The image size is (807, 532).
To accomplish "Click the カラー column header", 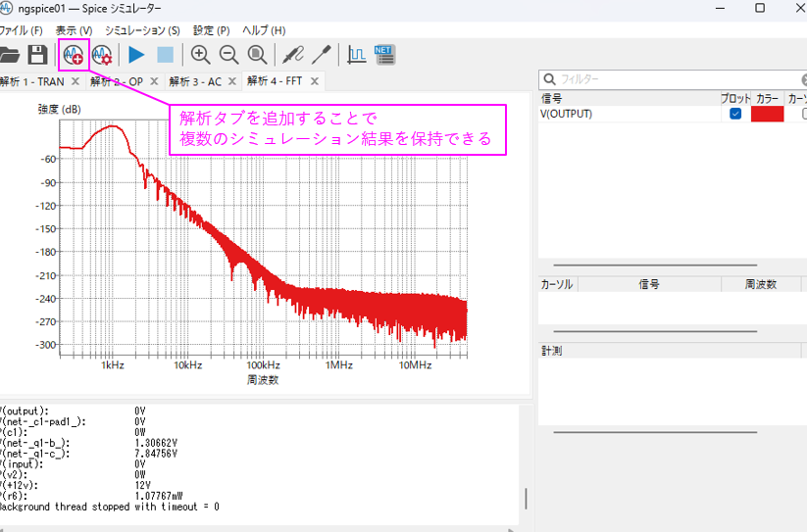I will pos(768,99).
